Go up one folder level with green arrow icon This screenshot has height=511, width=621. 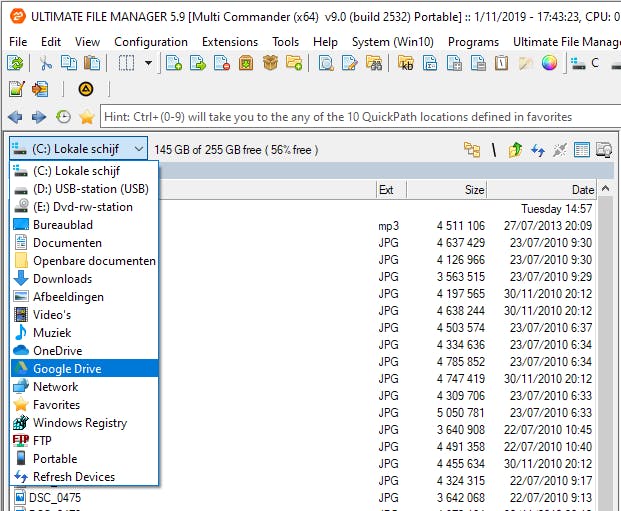(x=515, y=150)
